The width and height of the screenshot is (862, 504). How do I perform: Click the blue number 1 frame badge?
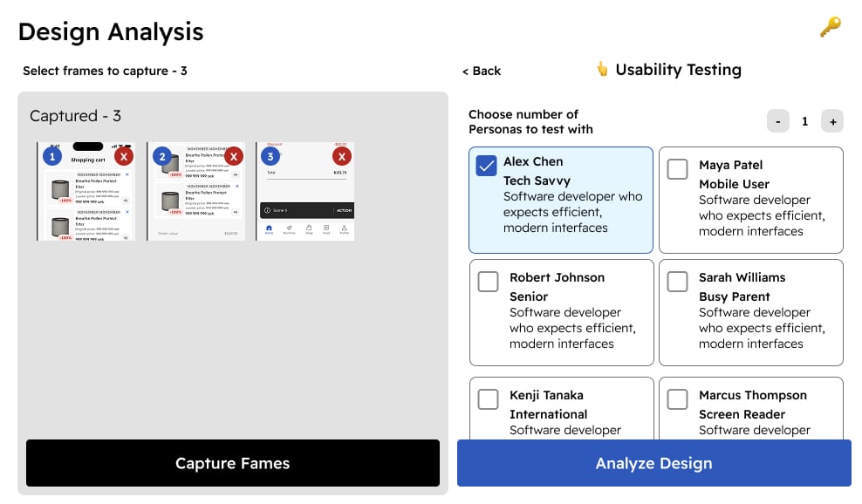pyautogui.click(x=52, y=157)
